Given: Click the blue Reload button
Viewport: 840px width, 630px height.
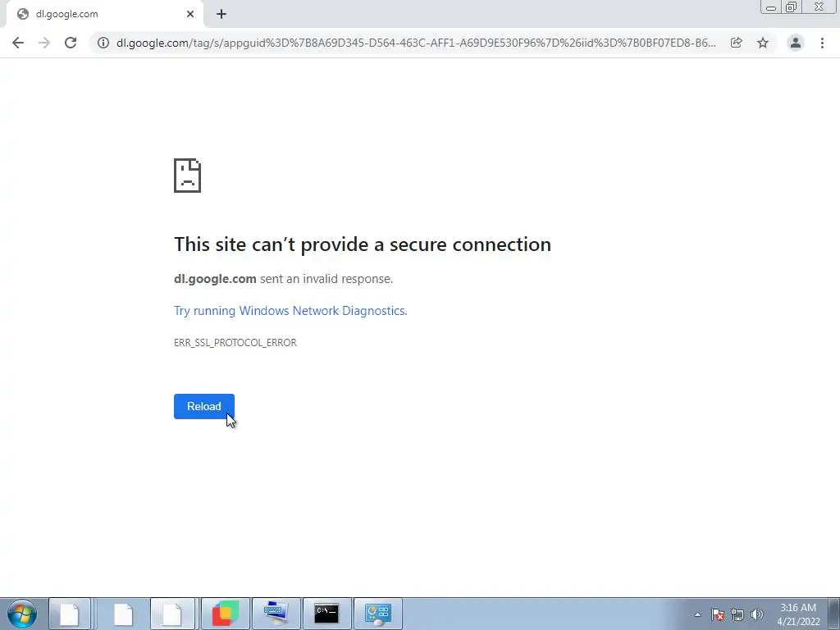Looking at the screenshot, I should click(x=204, y=406).
